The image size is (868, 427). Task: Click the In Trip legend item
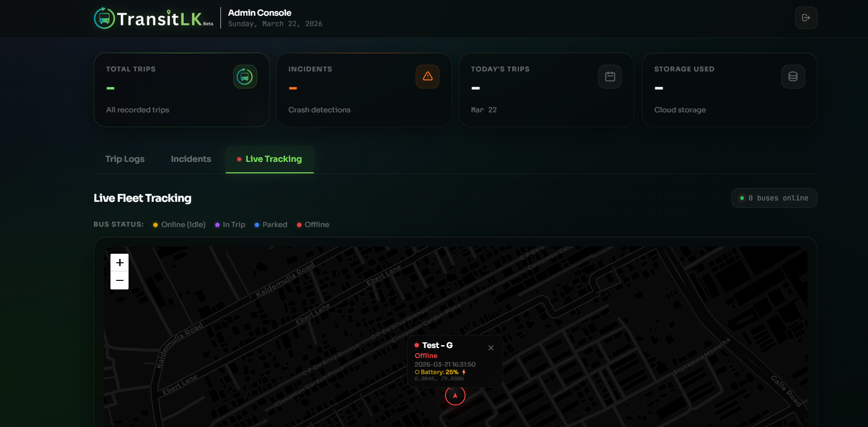[x=230, y=225]
